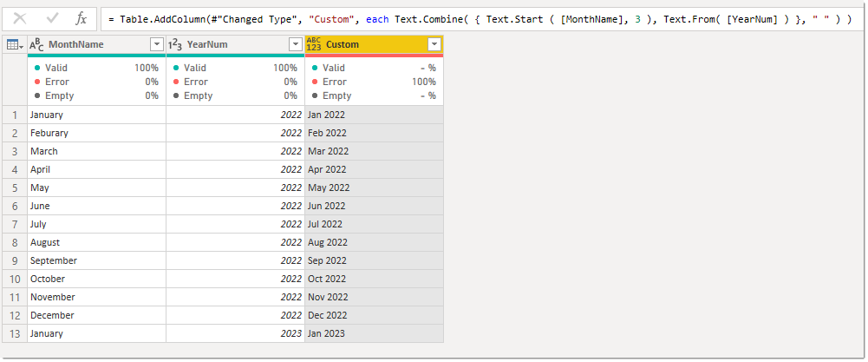Select the Oct 2022 cell
The height and width of the screenshot is (362, 868).
tap(375, 279)
